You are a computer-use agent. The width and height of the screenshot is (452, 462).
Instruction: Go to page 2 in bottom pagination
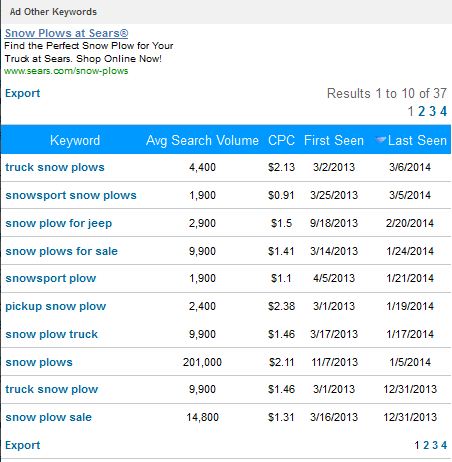click(x=426, y=445)
